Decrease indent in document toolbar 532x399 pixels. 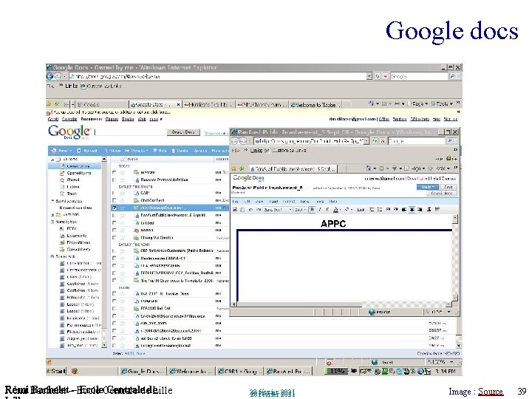click(389, 210)
